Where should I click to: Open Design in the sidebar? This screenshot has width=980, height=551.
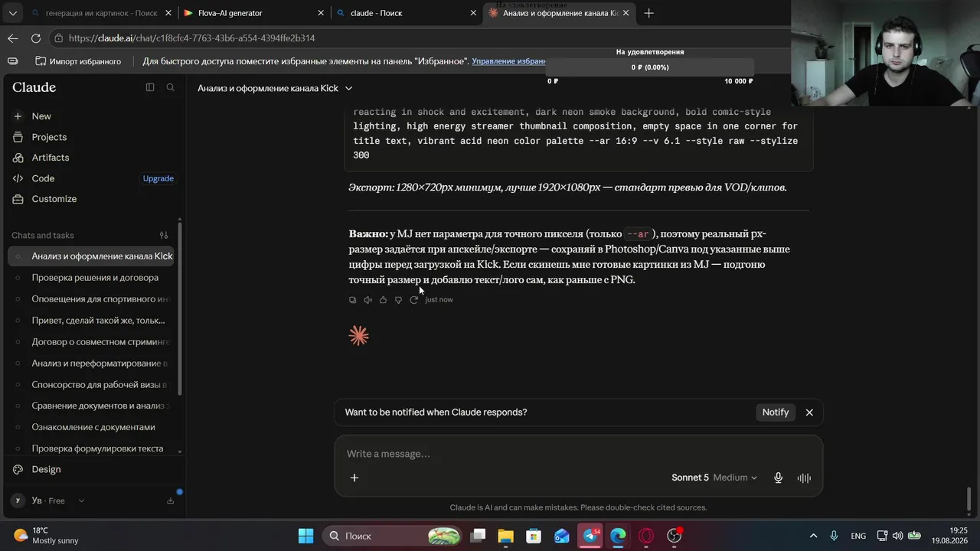click(x=46, y=469)
